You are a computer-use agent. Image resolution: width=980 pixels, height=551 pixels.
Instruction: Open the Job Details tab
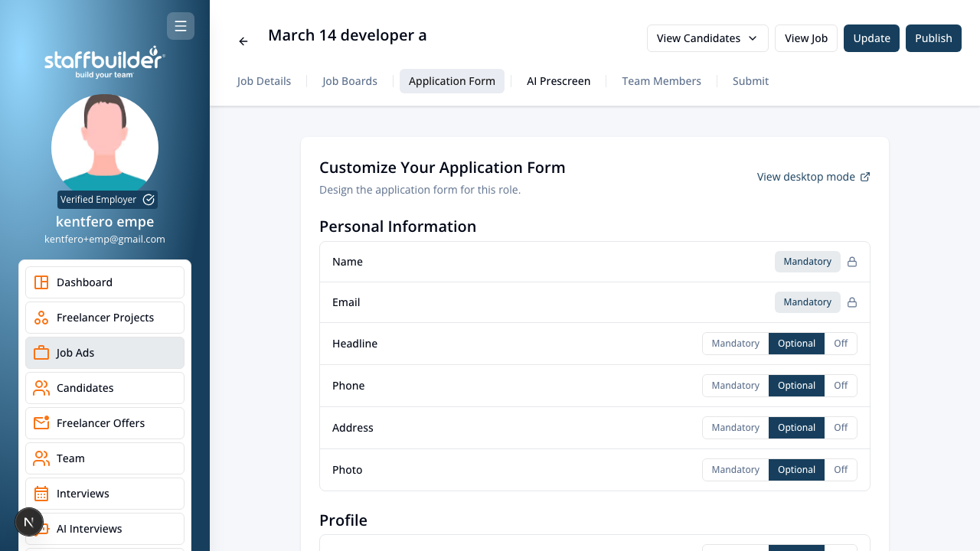[x=264, y=81]
